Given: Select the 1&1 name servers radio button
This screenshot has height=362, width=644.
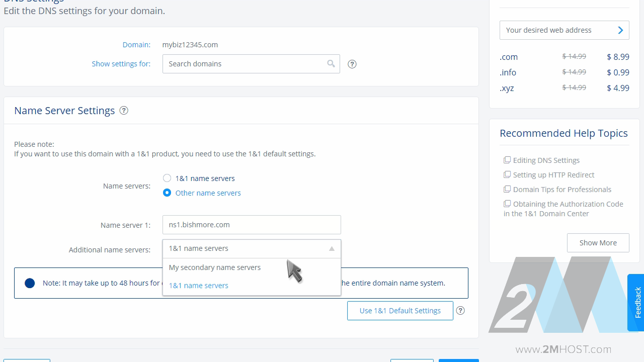Looking at the screenshot, I should click(167, 178).
